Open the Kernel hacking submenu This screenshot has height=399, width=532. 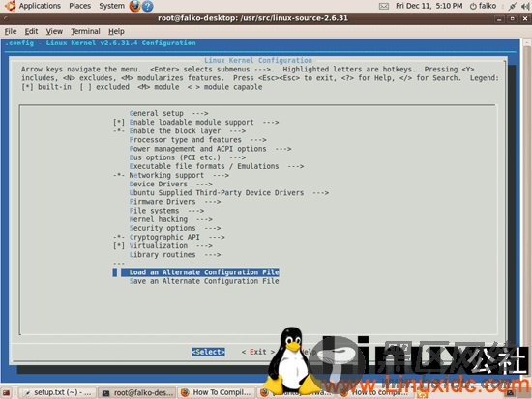pyautogui.click(x=170, y=219)
